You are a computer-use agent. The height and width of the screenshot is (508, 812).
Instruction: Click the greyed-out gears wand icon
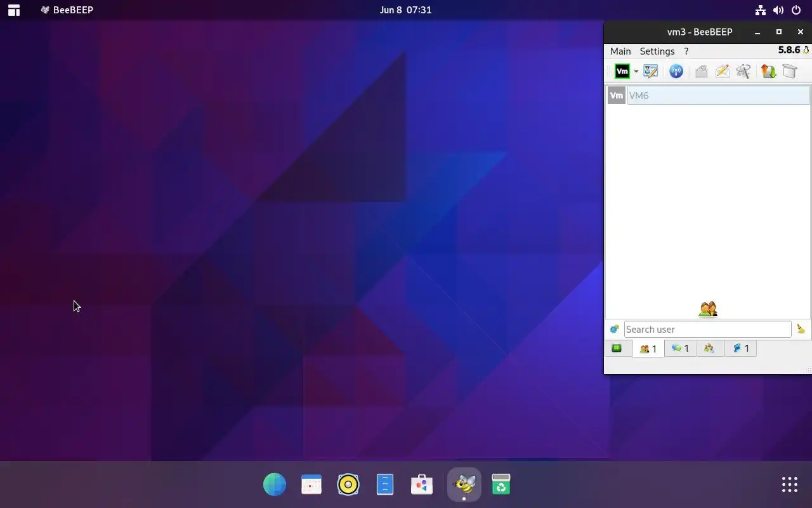click(x=743, y=71)
